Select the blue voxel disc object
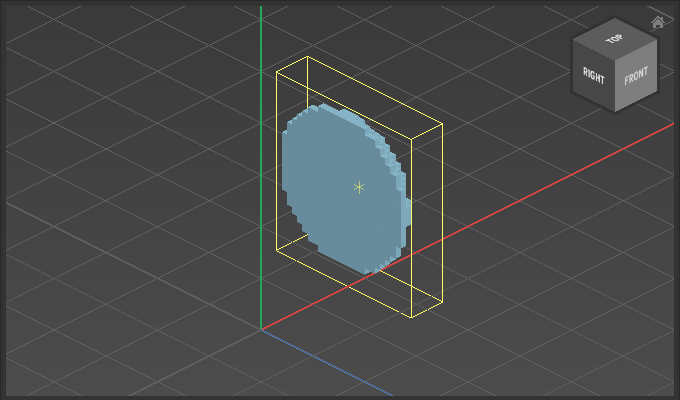Screen dimensions: 680x400 (330, 180)
